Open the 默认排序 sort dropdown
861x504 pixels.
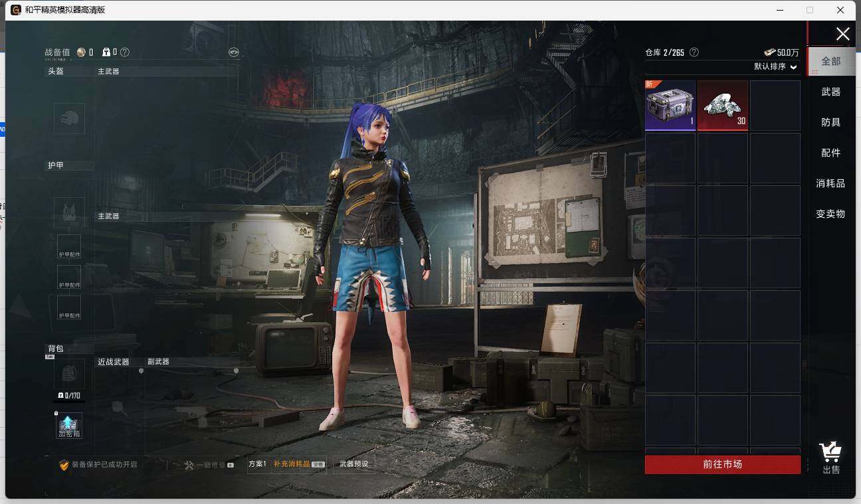coord(775,66)
